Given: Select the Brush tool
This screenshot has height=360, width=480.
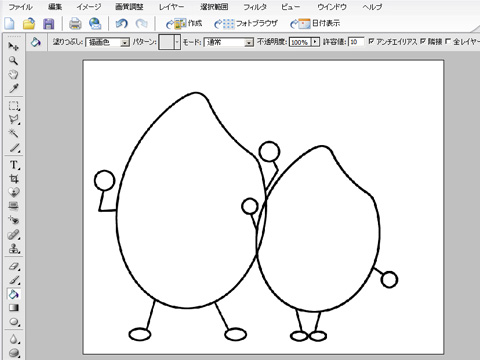Looking at the screenshot, I should point(14,280).
